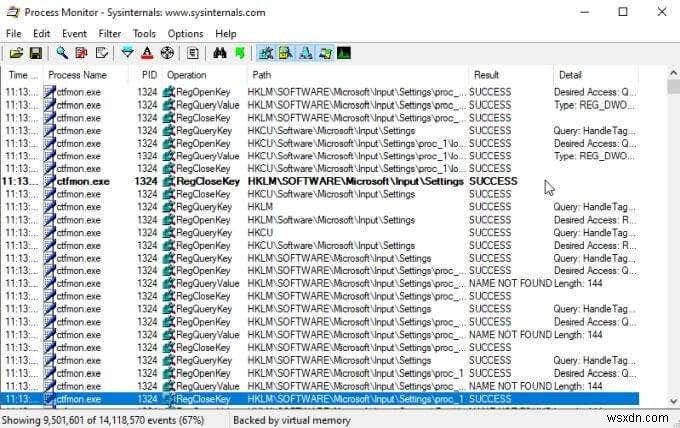The width and height of the screenshot is (680, 428).
Task: Toggle the Autoscroll toolbar icon
Action: point(82,53)
